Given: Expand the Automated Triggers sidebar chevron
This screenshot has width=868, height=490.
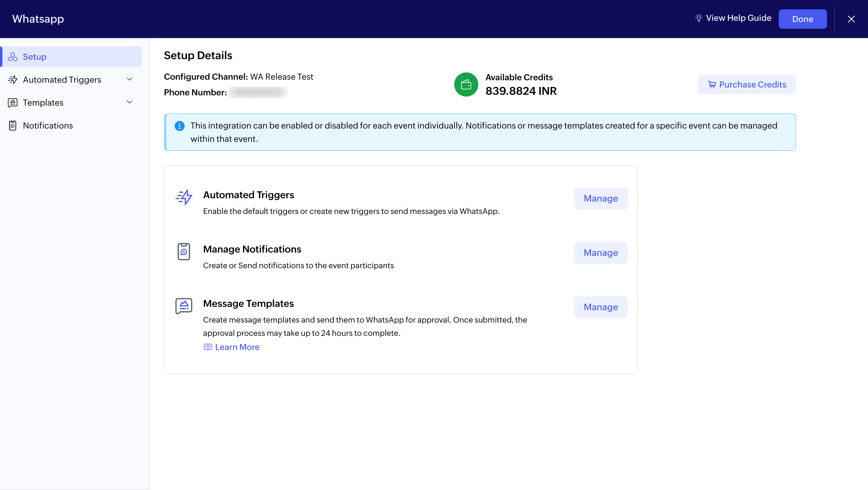Looking at the screenshot, I should (129, 79).
